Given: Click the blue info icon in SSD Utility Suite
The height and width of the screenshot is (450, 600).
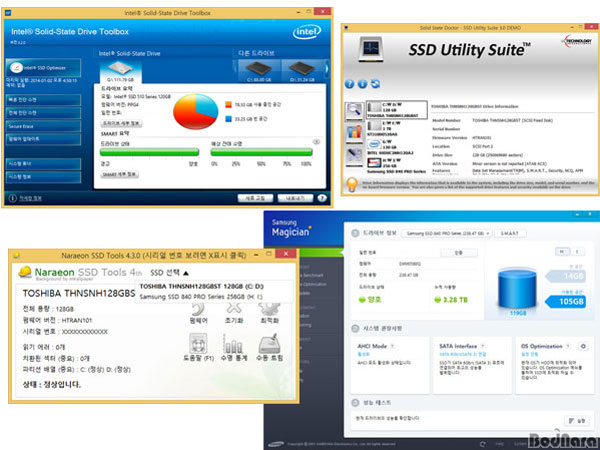Looking at the screenshot, I should (362, 84).
